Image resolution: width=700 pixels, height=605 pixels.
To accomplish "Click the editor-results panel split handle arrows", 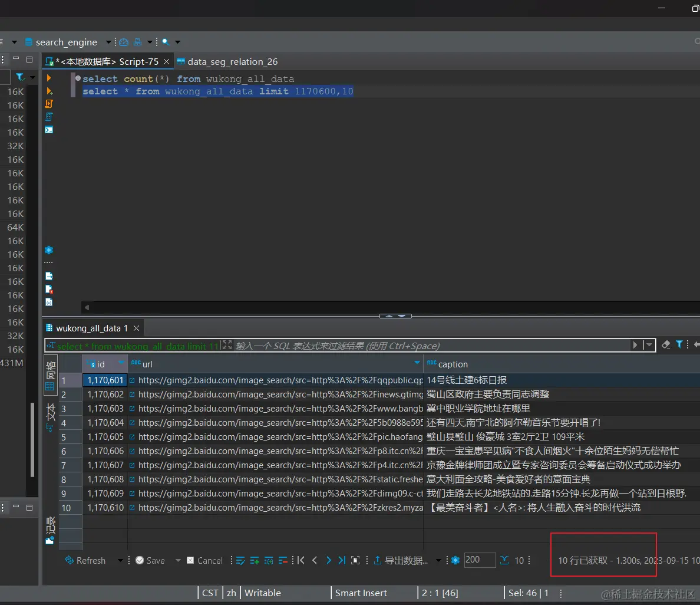I will tap(395, 316).
